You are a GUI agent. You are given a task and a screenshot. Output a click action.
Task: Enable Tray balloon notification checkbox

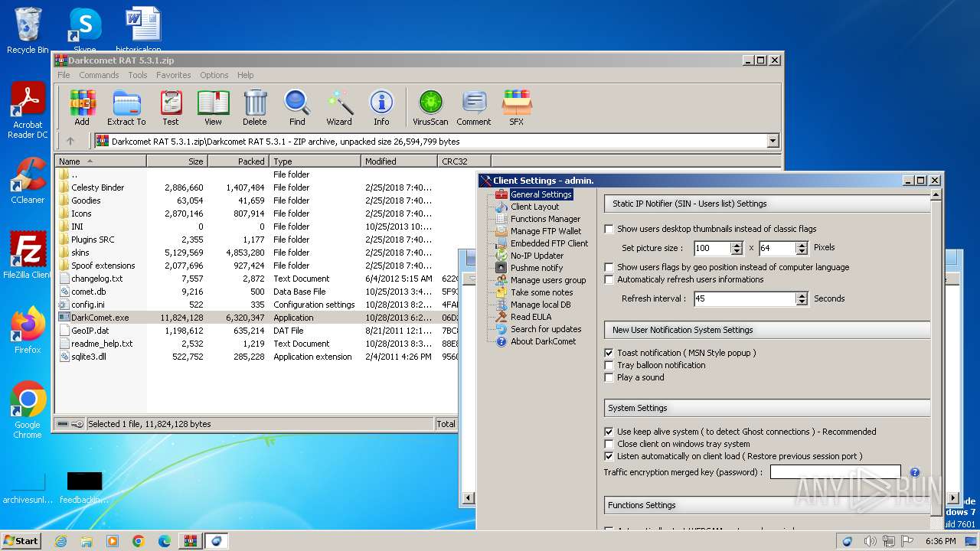pyautogui.click(x=609, y=365)
